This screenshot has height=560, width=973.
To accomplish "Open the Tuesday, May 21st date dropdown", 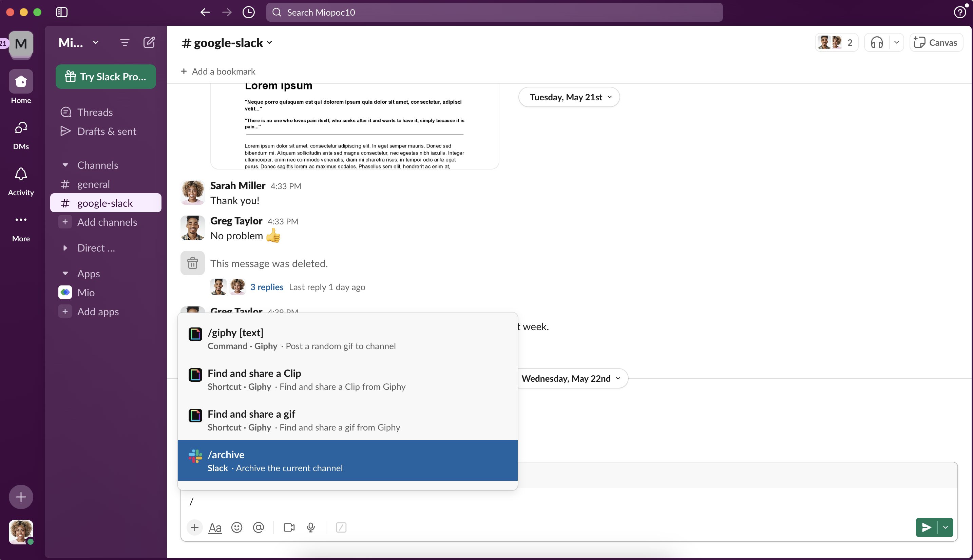I will tap(569, 97).
